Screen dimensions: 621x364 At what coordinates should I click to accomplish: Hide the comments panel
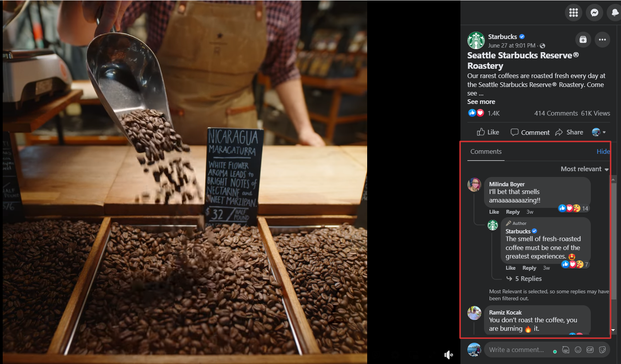point(603,151)
